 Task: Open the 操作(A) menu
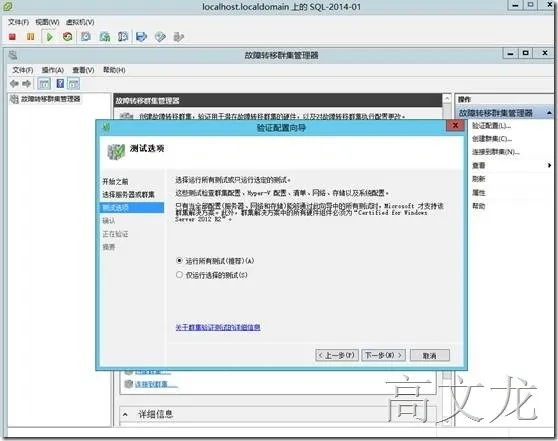[x=53, y=70]
